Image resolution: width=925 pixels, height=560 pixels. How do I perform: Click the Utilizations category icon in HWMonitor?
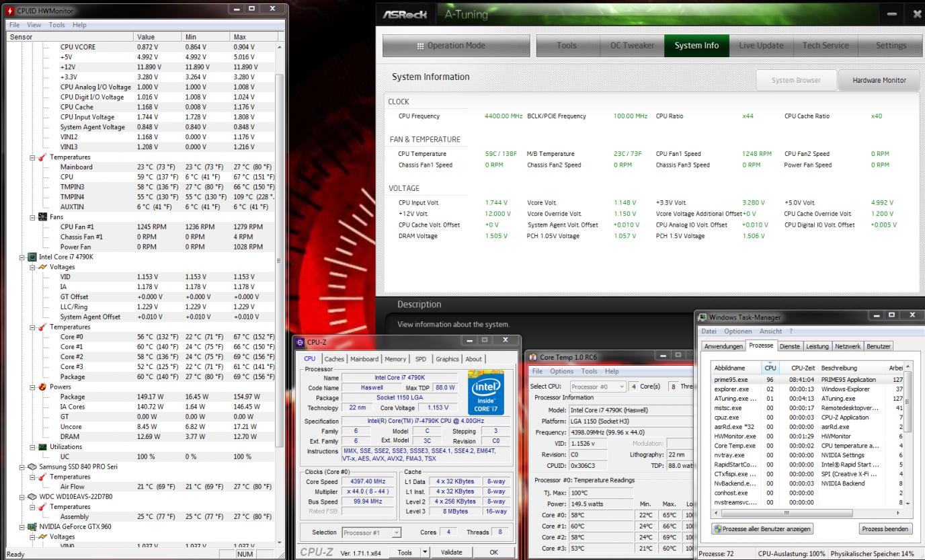[43, 446]
